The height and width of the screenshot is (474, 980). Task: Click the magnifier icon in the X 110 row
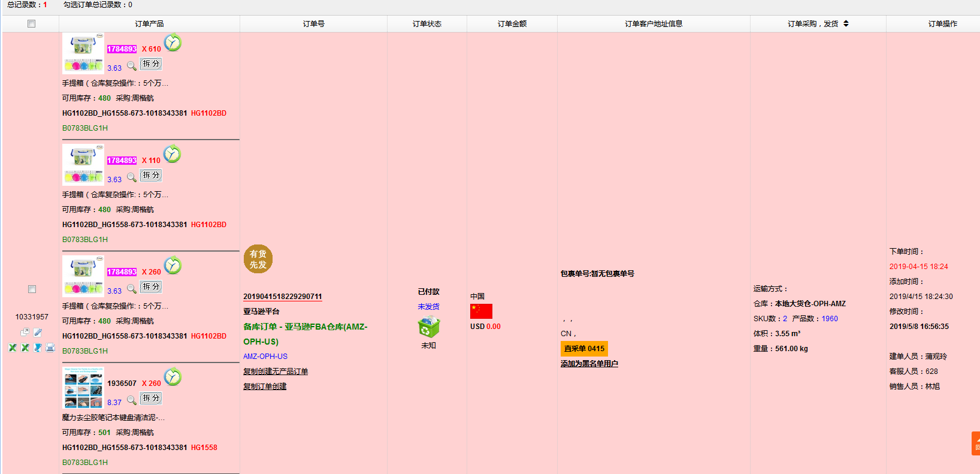(132, 177)
